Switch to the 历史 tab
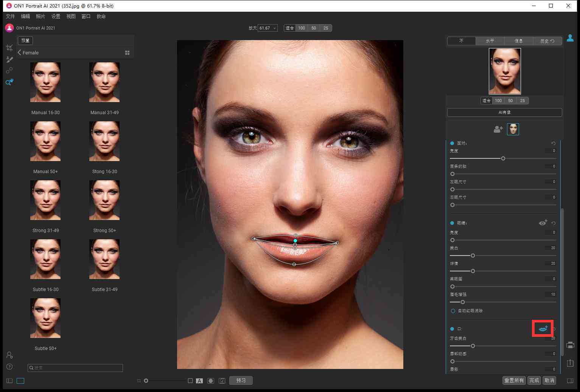This screenshot has width=580, height=392. pos(547,41)
